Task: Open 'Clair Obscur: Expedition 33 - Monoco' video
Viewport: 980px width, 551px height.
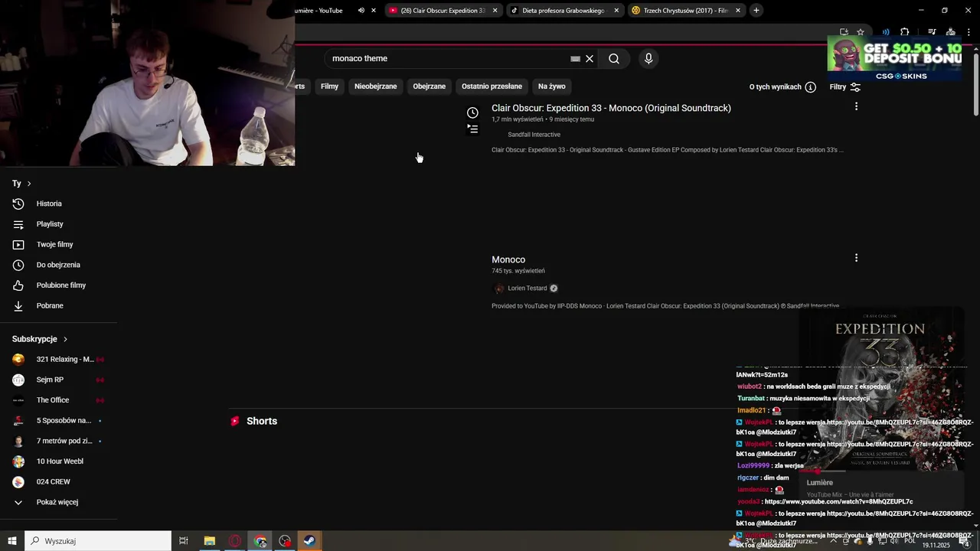Action: tap(611, 108)
